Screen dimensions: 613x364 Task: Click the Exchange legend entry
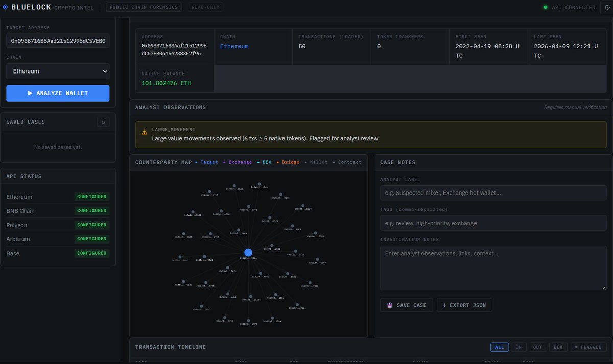click(x=238, y=162)
